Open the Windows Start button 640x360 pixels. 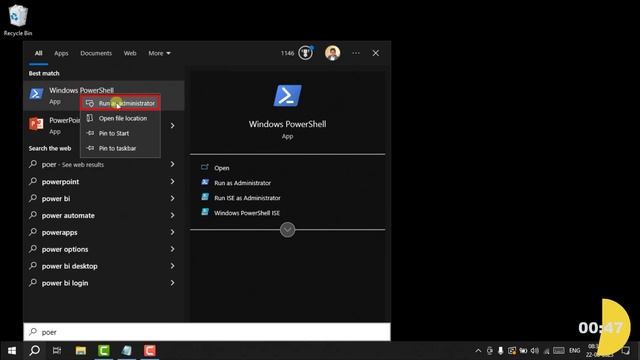(x=12, y=351)
